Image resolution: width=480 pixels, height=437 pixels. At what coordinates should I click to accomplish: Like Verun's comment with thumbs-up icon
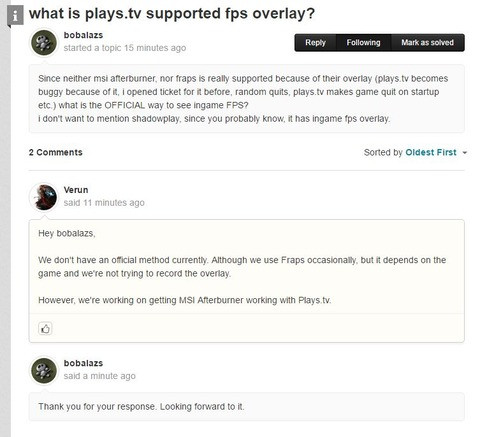[x=45, y=329]
